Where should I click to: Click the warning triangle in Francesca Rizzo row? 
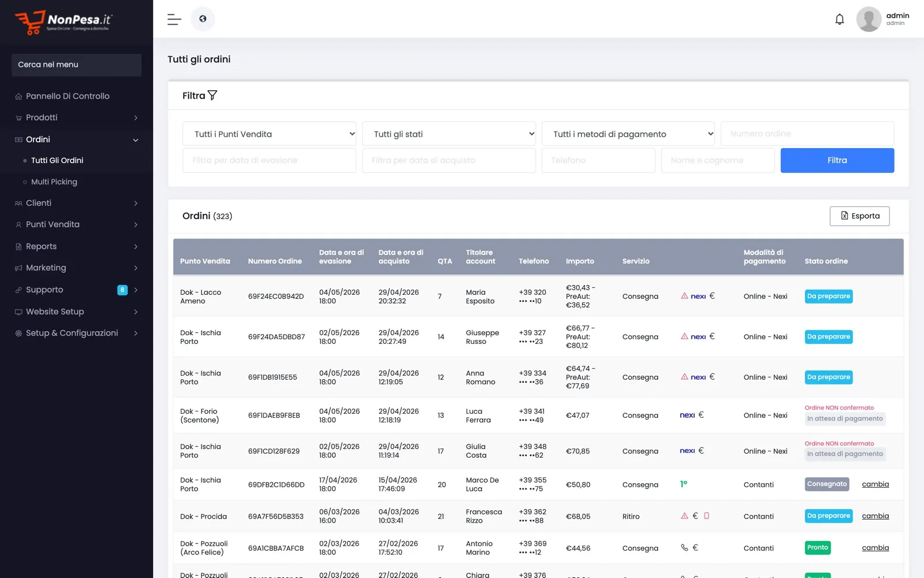[x=684, y=516]
